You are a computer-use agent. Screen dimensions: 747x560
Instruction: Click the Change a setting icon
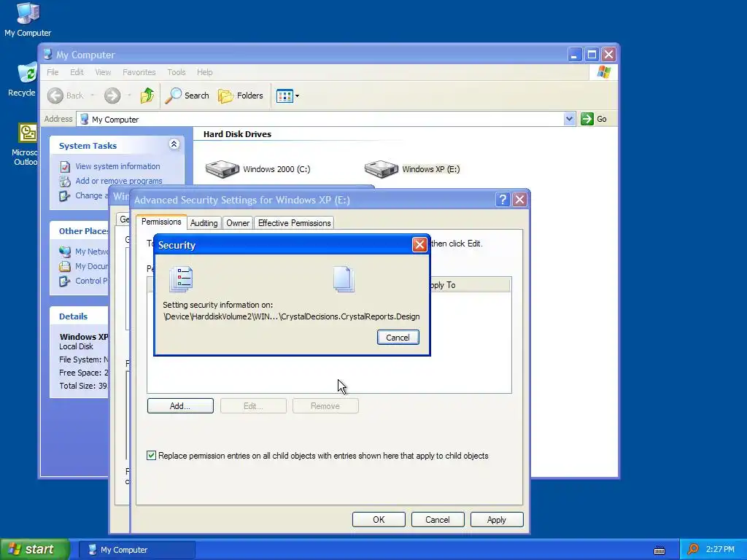click(x=65, y=195)
